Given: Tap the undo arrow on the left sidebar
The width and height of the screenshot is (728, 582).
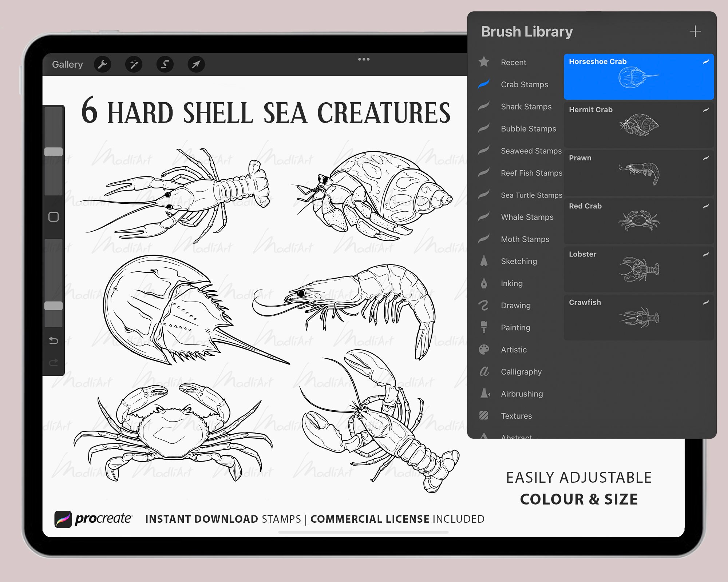Looking at the screenshot, I should pyautogui.click(x=54, y=341).
